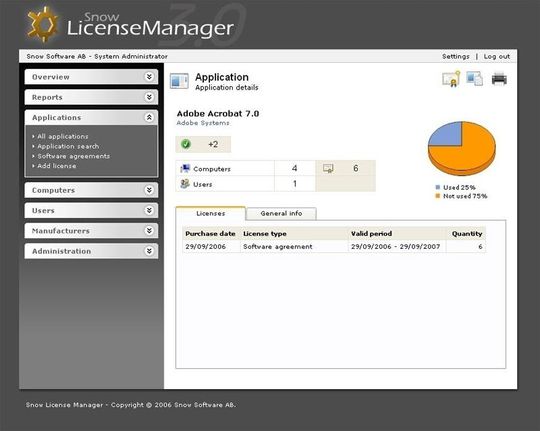Image resolution: width=540 pixels, height=431 pixels.
Task: Expand the Users panel chevron
Action: coord(149,210)
